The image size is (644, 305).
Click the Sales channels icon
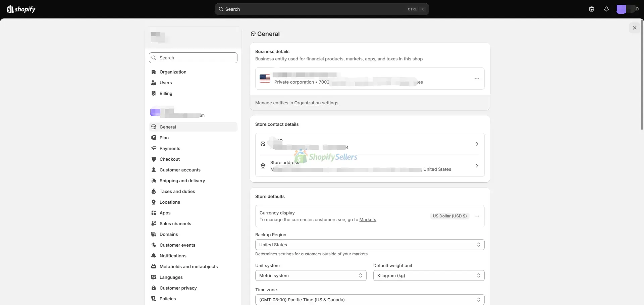click(x=154, y=223)
